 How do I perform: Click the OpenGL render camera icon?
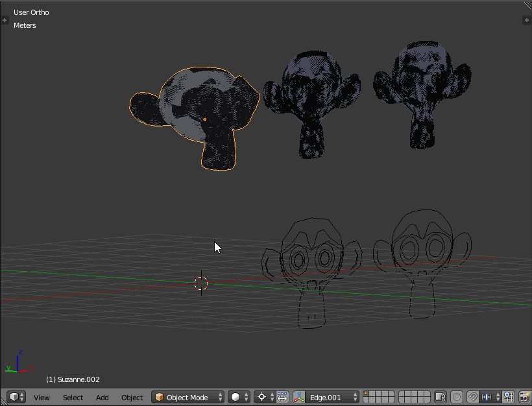pos(525,397)
